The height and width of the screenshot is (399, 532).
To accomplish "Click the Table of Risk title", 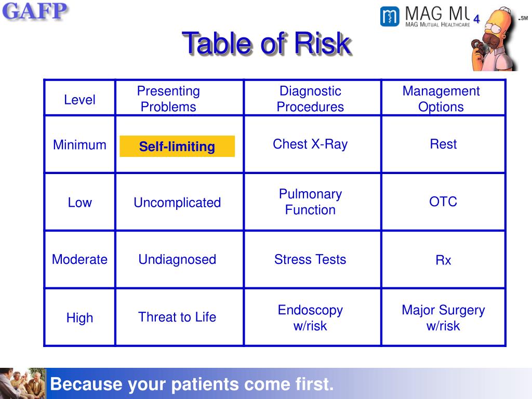I will tap(267, 43).
